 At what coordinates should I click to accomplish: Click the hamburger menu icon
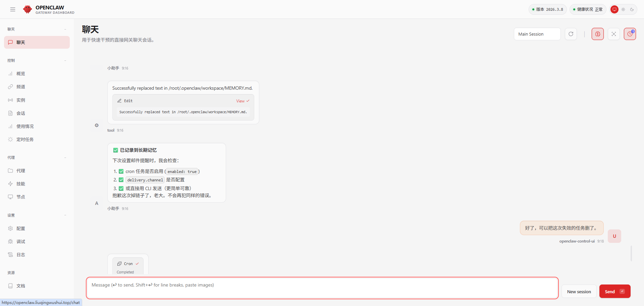13,9
